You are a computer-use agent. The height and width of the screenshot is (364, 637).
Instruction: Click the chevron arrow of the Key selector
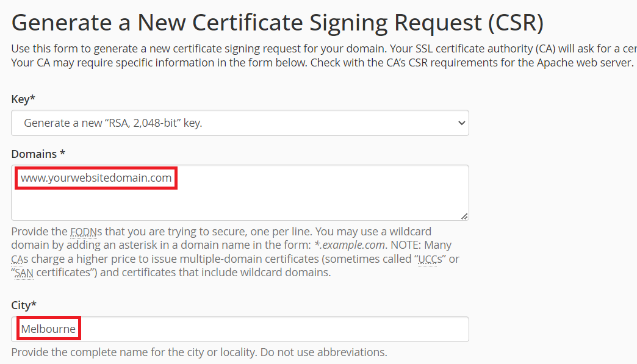[461, 123]
